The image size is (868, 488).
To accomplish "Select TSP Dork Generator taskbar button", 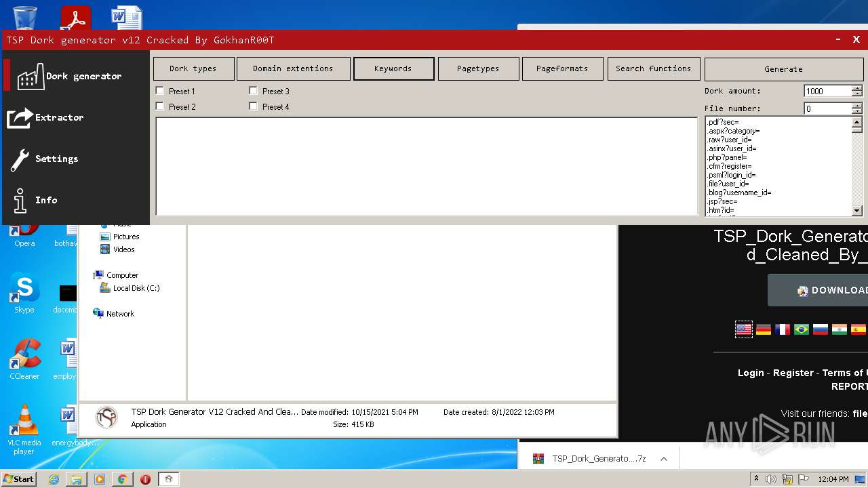I will (x=169, y=479).
